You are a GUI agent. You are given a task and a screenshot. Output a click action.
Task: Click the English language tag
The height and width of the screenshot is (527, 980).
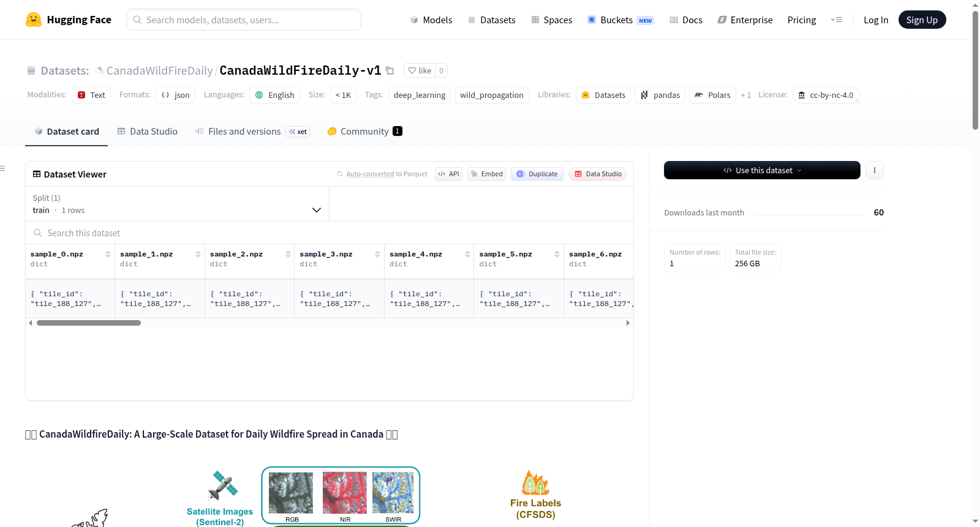[x=274, y=95]
